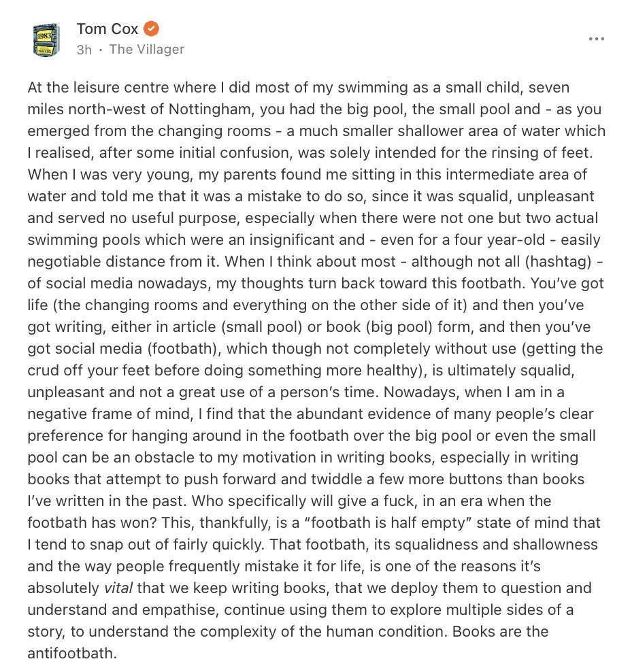
Task: Click the phrase four year-old
Action: click(x=493, y=239)
